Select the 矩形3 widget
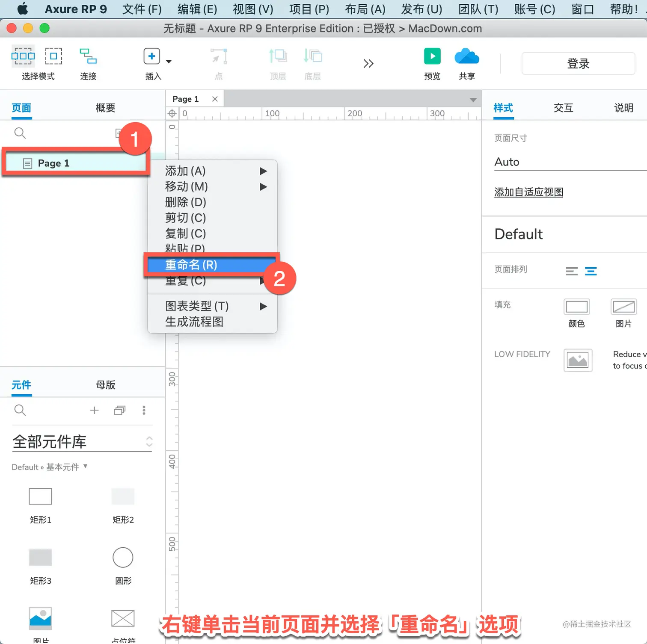Viewport: 647px width, 644px height. 41,567
